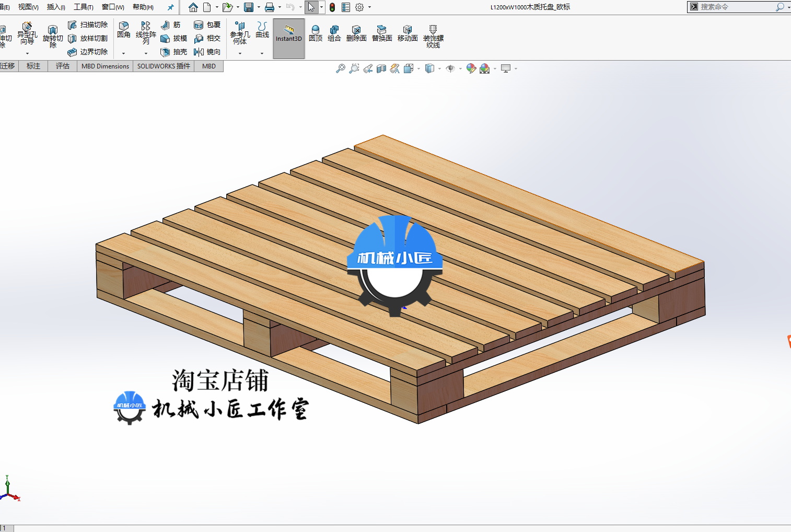
Task: Choose the Swept Cut (扫描切除) tool
Action: pos(88,25)
